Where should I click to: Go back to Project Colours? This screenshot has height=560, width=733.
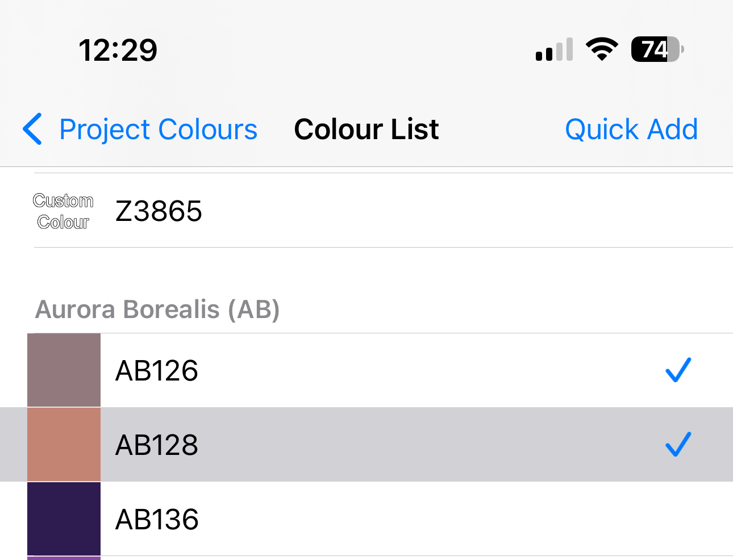pos(158,129)
